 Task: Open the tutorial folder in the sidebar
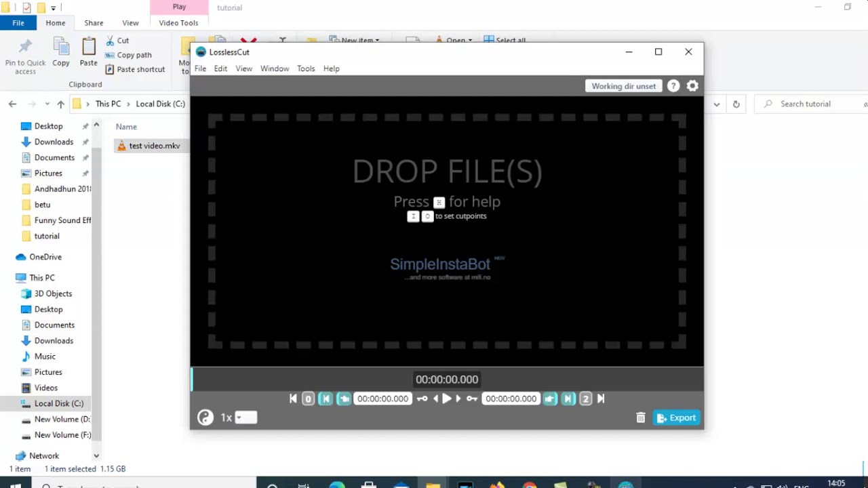[x=47, y=236]
